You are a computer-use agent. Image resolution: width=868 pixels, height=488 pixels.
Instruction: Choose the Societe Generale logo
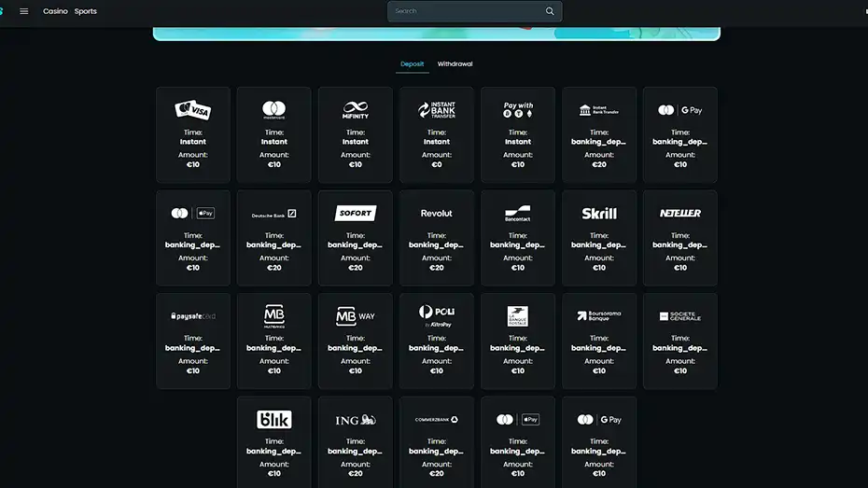pos(680,316)
